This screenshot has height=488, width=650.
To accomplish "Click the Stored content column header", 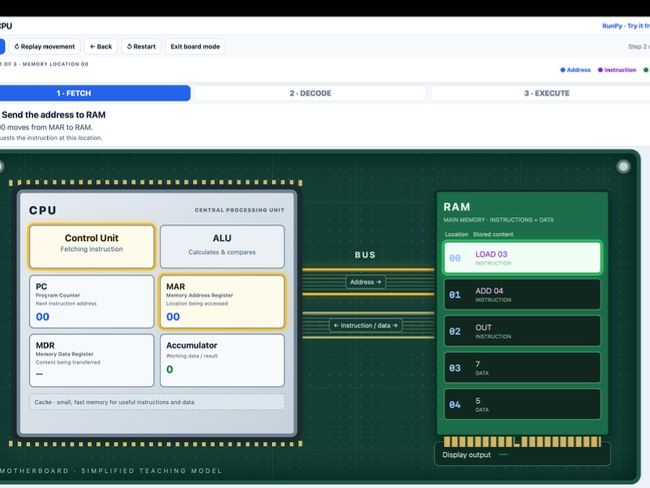I will pyautogui.click(x=493, y=234).
